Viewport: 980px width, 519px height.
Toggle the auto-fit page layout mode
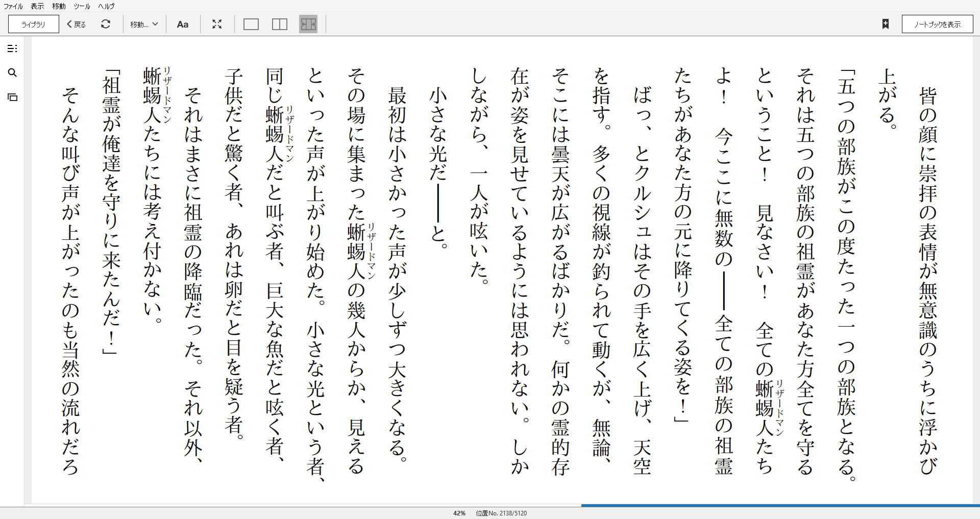(x=308, y=24)
